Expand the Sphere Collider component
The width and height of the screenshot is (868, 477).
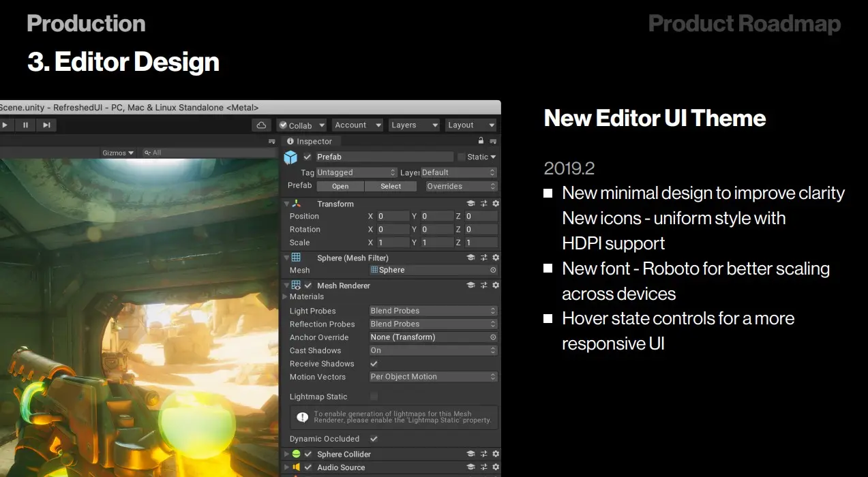[286, 454]
